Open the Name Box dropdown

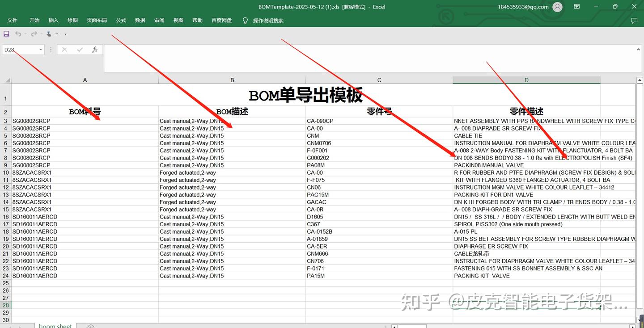[x=40, y=49]
